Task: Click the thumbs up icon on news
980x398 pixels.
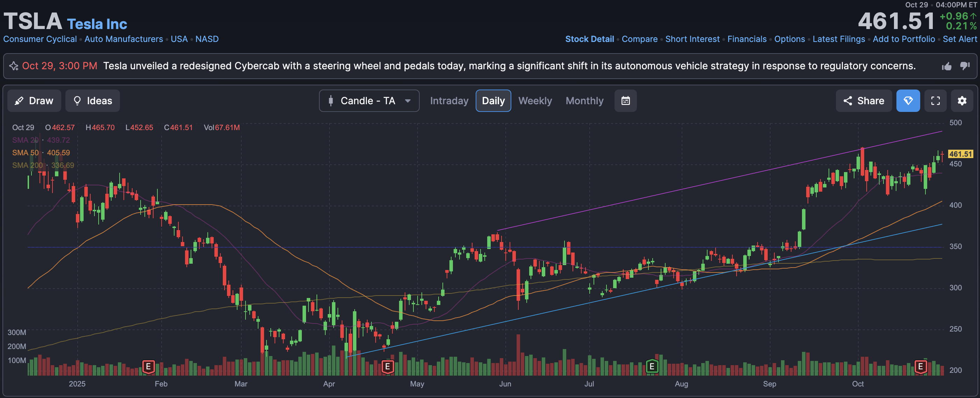Action: (x=946, y=66)
